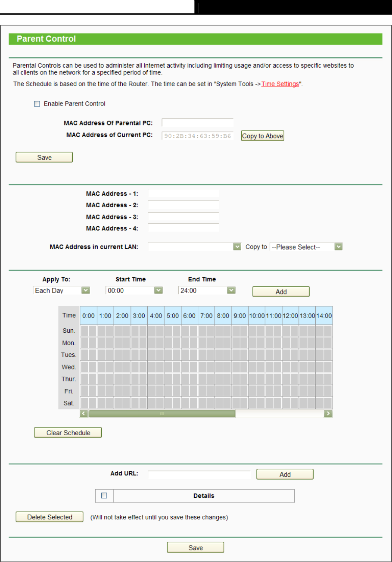Check the Details select-all checkbox
The height and width of the screenshot is (562, 392).
point(104,496)
